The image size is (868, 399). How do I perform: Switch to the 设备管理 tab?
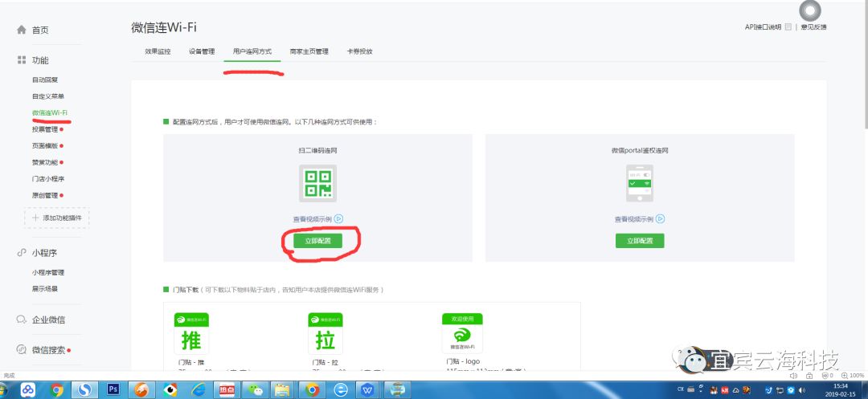[x=202, y=51]
